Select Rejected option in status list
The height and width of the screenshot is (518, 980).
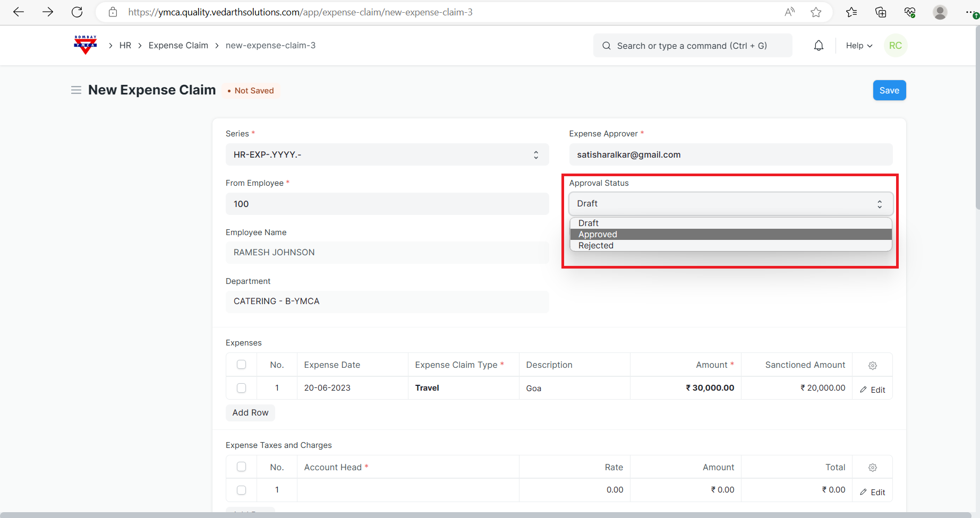595,246
